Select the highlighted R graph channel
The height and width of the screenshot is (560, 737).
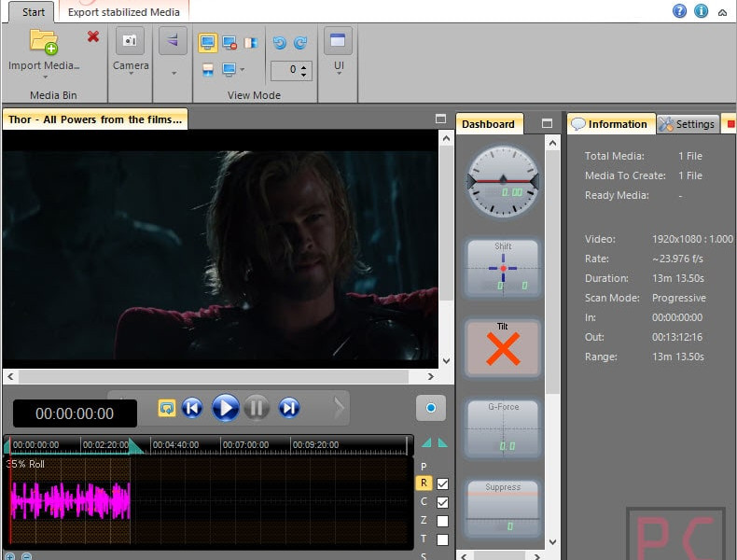[424, 483]
